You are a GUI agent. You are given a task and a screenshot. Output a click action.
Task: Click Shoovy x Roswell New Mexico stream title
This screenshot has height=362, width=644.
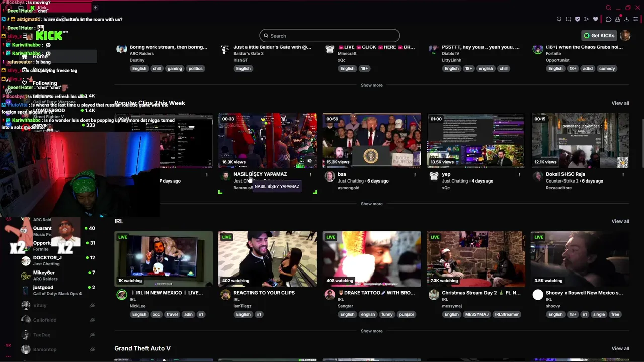[x=584, y=293]
